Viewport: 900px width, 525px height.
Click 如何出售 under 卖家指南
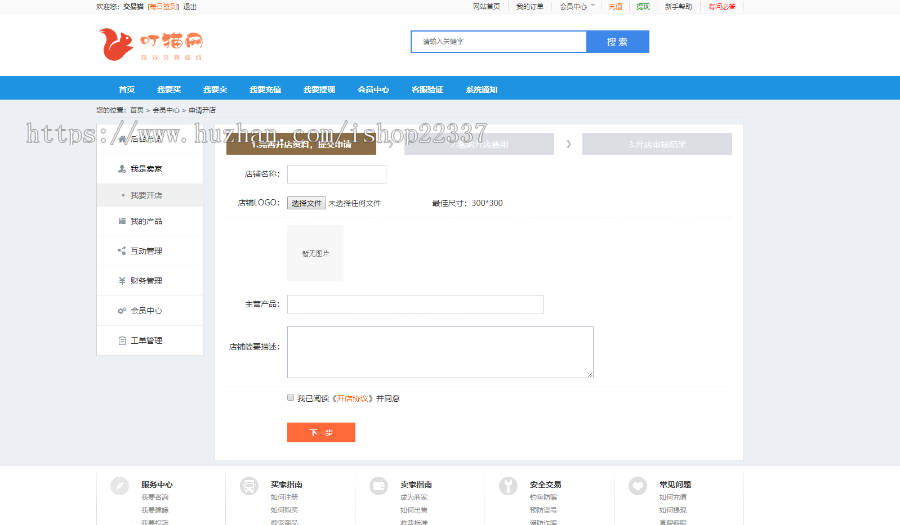(414, 510)
